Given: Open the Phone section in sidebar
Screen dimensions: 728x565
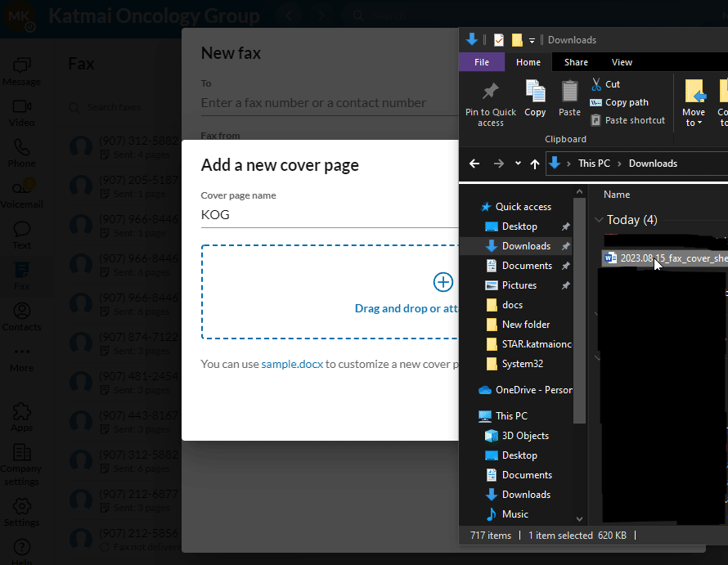Looking at the screenshot, I should coord(21,154).
